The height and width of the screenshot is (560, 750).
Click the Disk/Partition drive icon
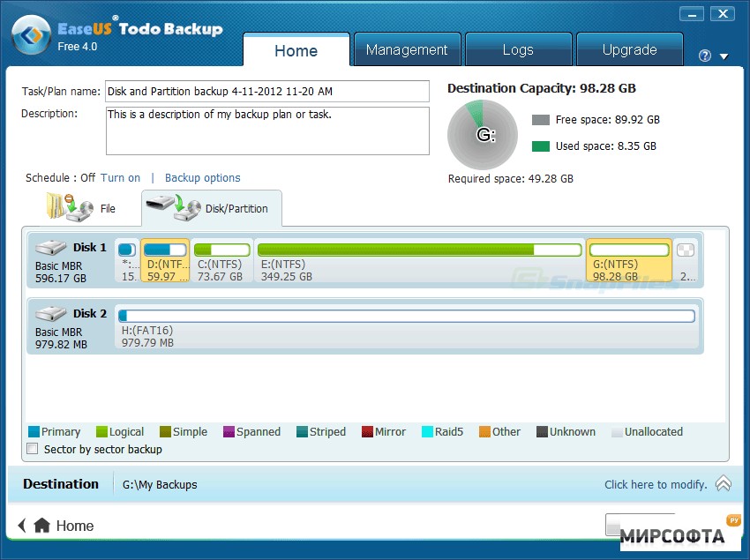[x=174, y=207]
